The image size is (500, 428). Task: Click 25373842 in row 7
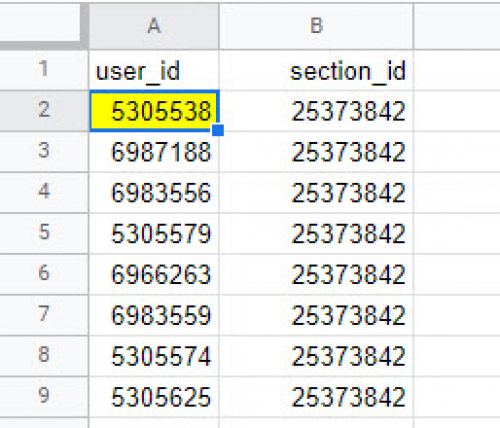(x=316, y=315)
